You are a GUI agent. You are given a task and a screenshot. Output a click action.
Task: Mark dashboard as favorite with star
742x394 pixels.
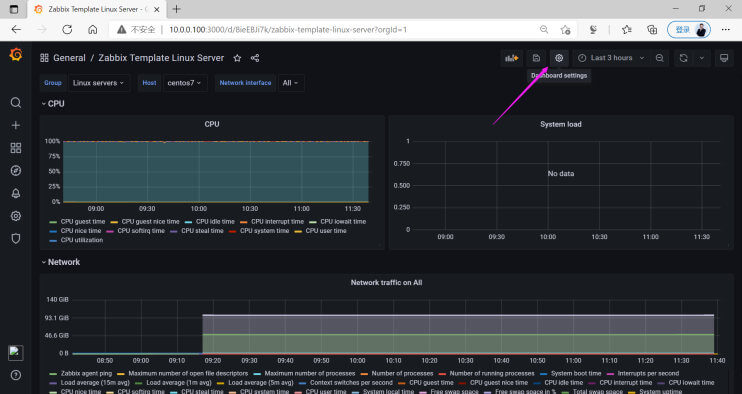coord(237,58)
